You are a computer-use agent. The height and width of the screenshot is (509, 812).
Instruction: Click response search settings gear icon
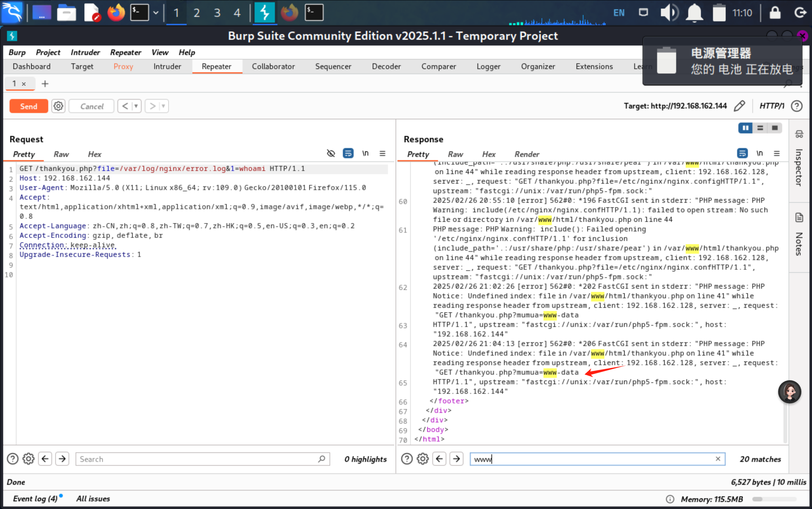(x=423, y=459)
